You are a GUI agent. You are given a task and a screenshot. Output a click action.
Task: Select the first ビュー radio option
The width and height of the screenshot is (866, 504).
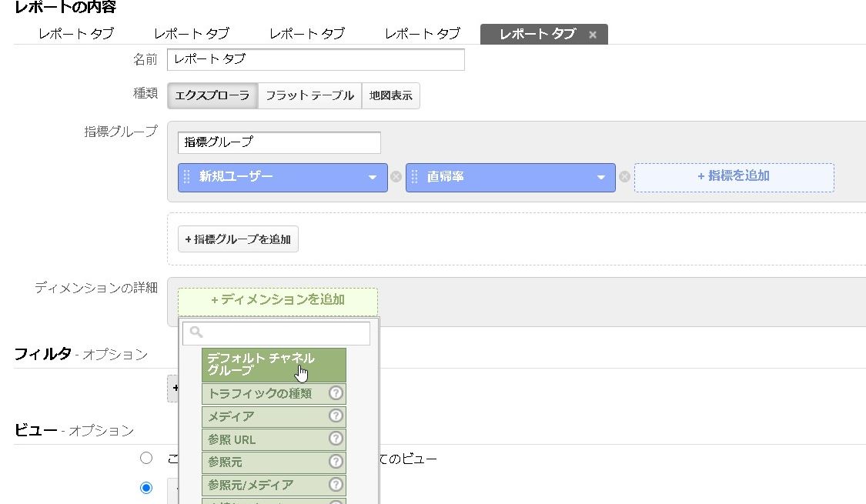tap(146, 459)
